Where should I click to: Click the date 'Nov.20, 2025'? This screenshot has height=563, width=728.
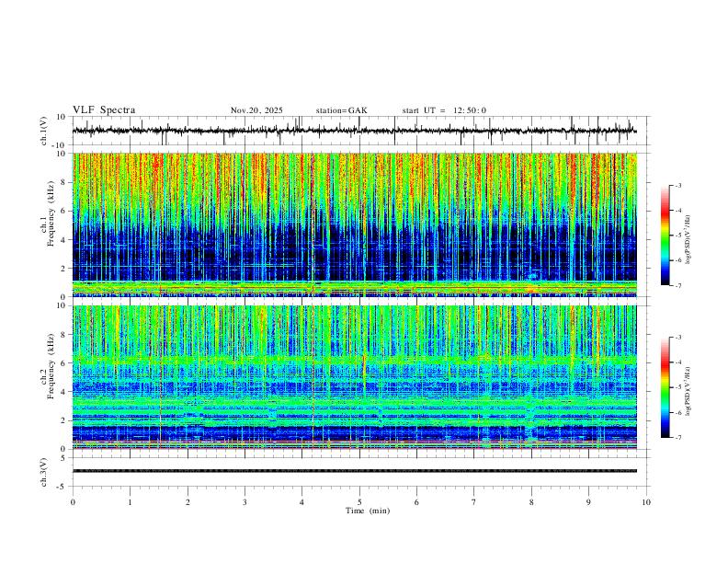click(256, 110)
